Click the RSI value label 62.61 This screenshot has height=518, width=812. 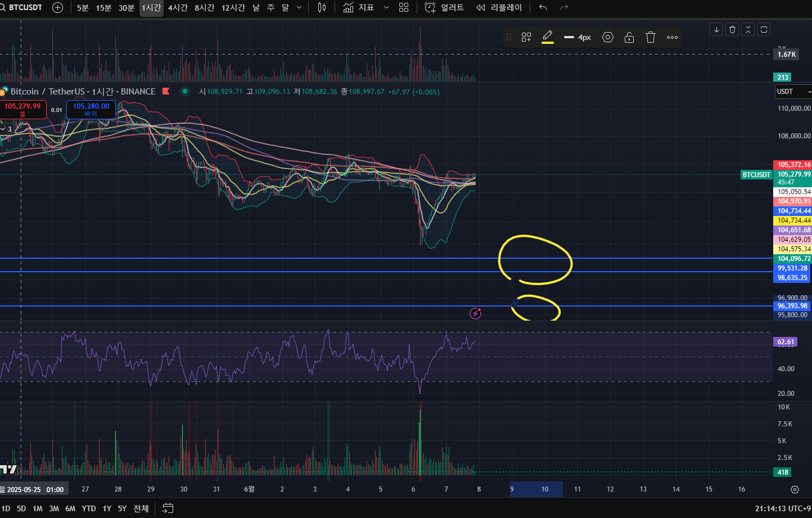(786, 342)
